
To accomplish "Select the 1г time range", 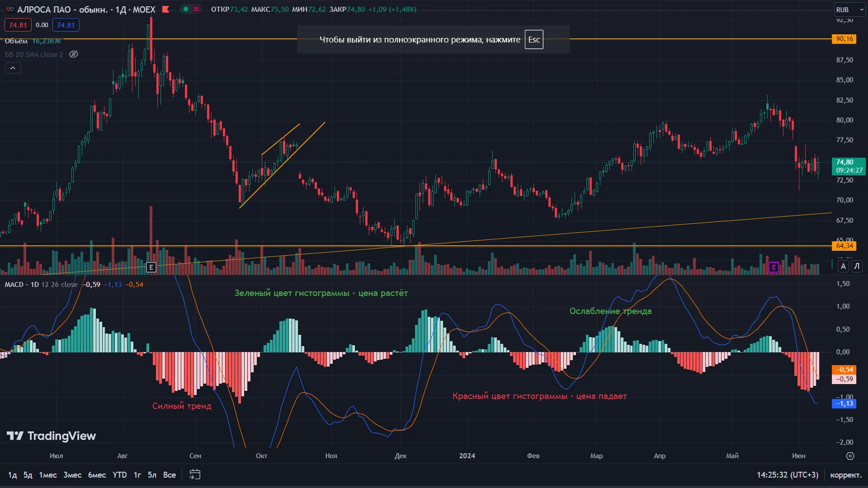I will 137,475.
